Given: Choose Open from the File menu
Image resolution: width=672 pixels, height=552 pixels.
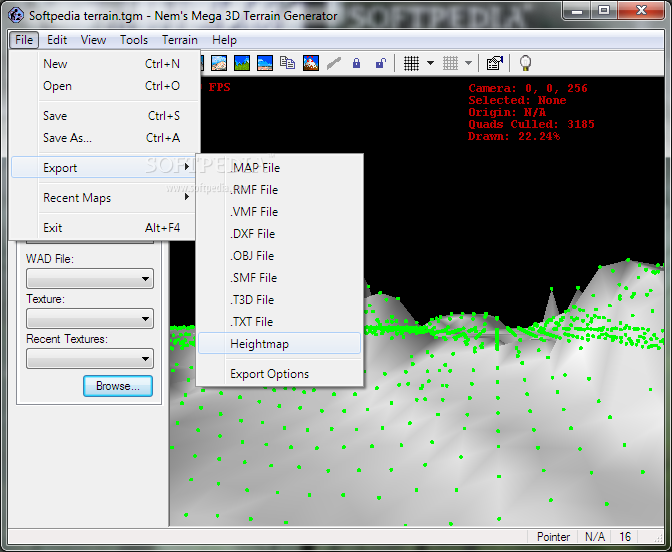Looking at the screenshot, I should coord(103,86).
